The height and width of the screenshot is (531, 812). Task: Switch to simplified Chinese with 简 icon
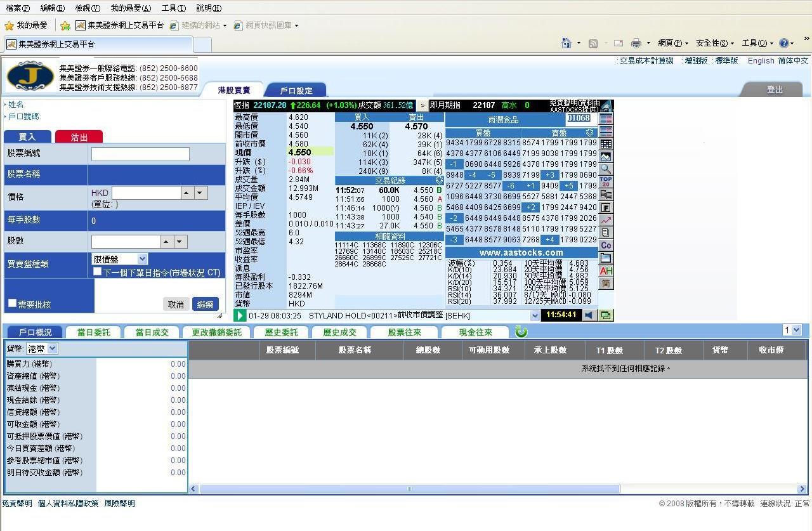(606, 284)
